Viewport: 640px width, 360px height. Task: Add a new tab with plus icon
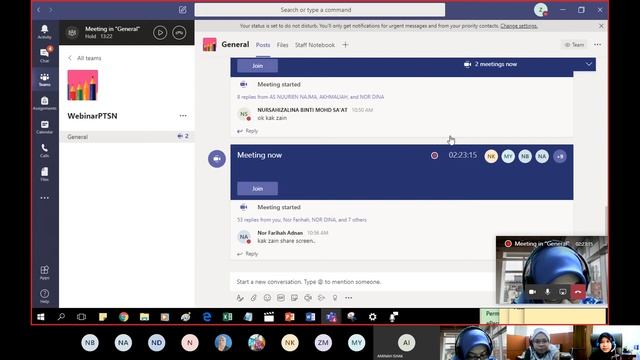[345, 45]
